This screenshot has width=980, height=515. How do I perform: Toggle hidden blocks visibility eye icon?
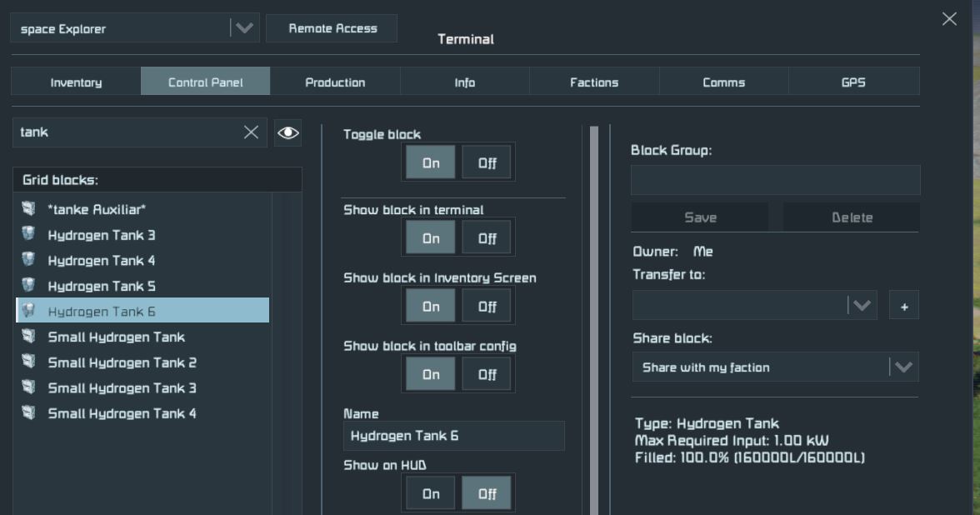pos(288,132)
